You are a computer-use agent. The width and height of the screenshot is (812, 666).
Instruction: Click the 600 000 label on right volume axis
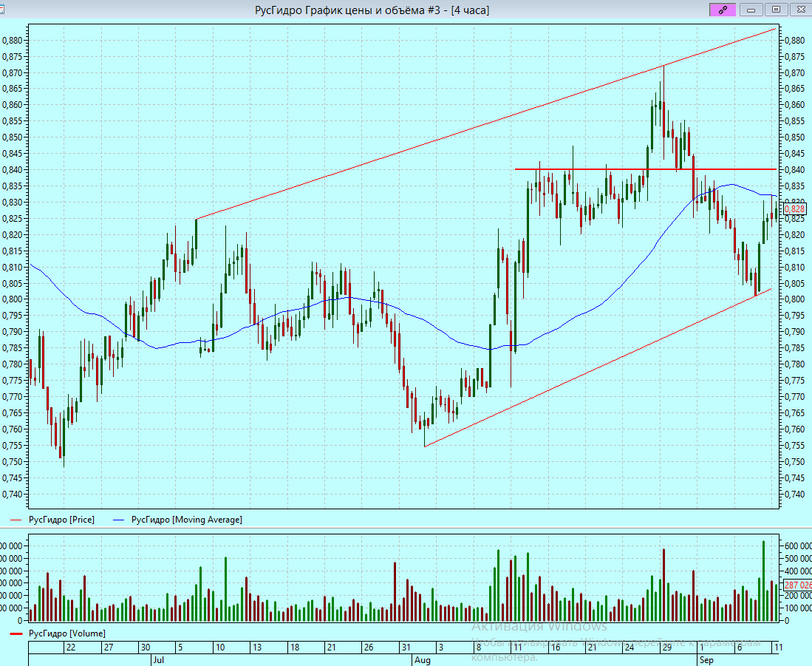[x=798, y=546]
